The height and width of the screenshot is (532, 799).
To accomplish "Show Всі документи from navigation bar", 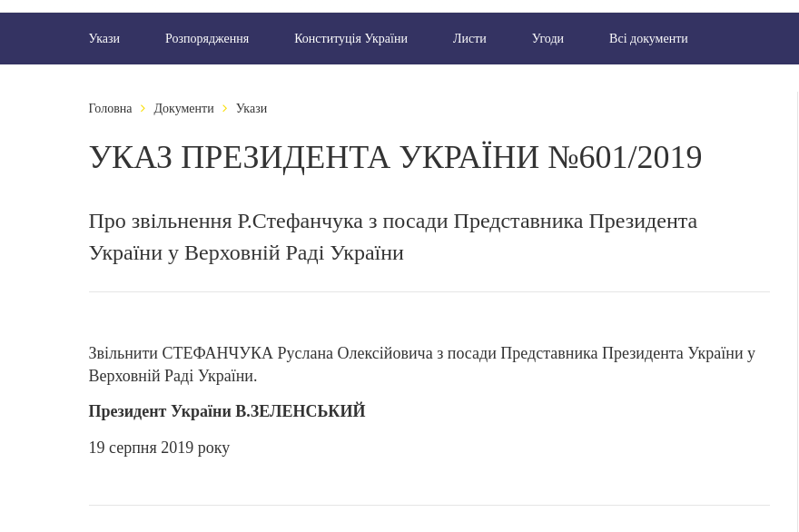I will point(648,39).
